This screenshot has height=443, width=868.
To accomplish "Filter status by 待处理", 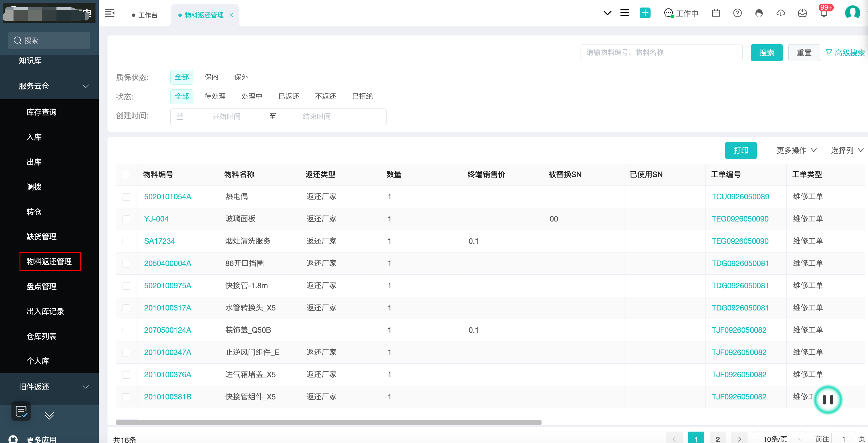I will (215, 96).
